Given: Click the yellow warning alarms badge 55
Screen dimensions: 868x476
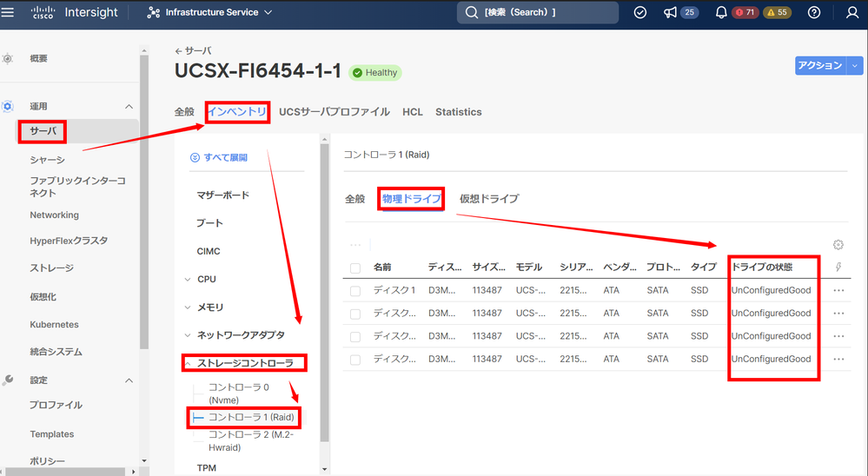Looking at the screenshot, I should point(778,12).
